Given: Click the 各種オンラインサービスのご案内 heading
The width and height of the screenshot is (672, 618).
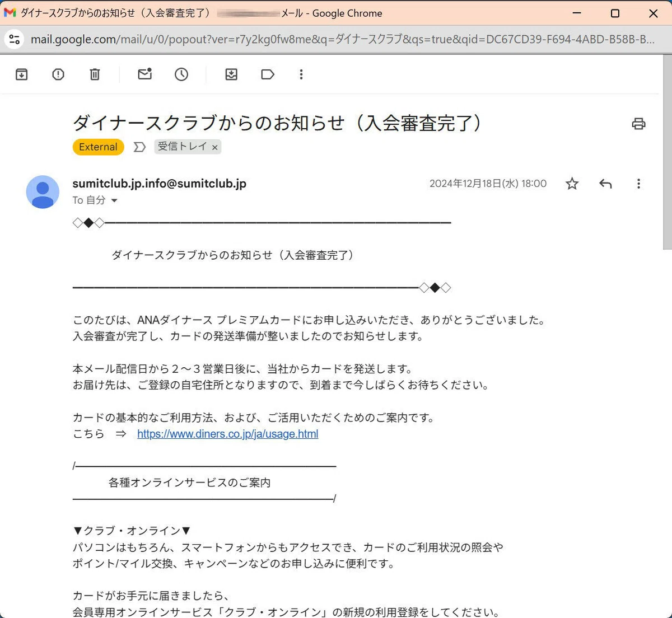Looking at the screenshot, I should pyautogui.click(x=189, y=483).
